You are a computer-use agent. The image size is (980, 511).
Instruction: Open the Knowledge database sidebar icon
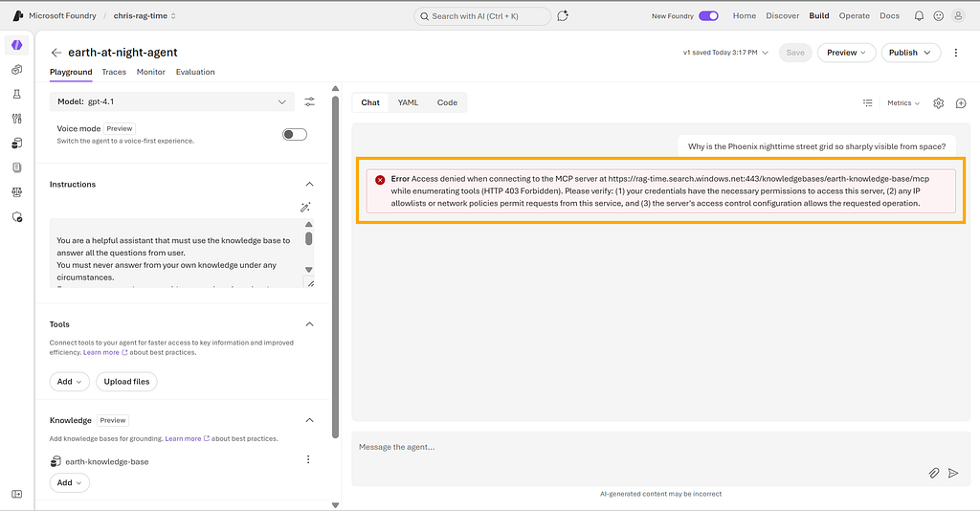pos(17,143)
